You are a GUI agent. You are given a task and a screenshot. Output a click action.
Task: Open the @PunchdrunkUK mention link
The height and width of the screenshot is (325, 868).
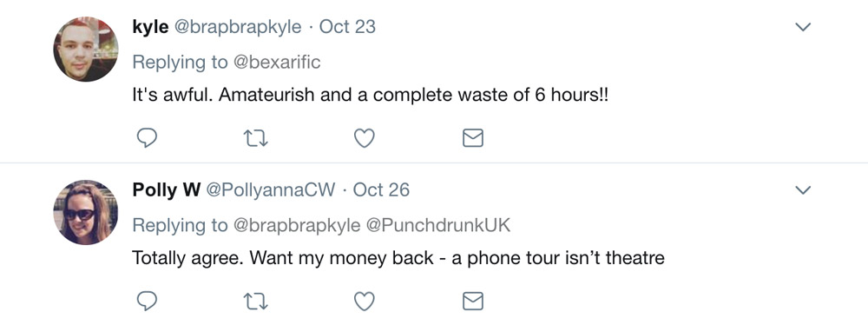pyautogui.click(x=437, y=225)
